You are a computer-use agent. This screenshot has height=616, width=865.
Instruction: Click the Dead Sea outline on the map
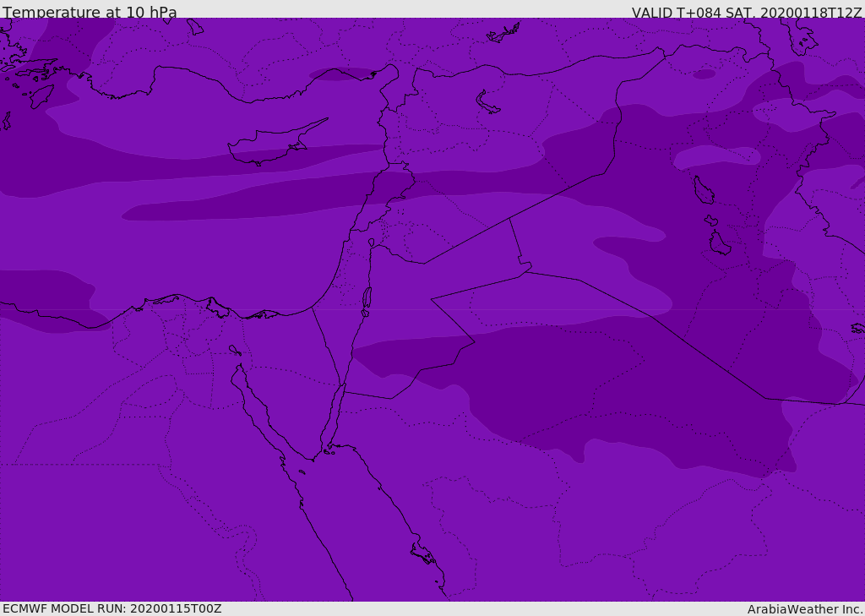point(367,298)
